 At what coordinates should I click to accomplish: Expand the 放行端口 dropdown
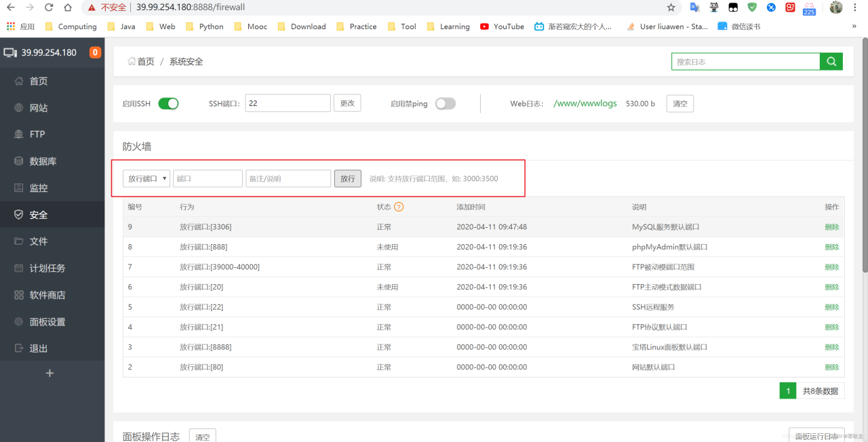tap(146, 178)
